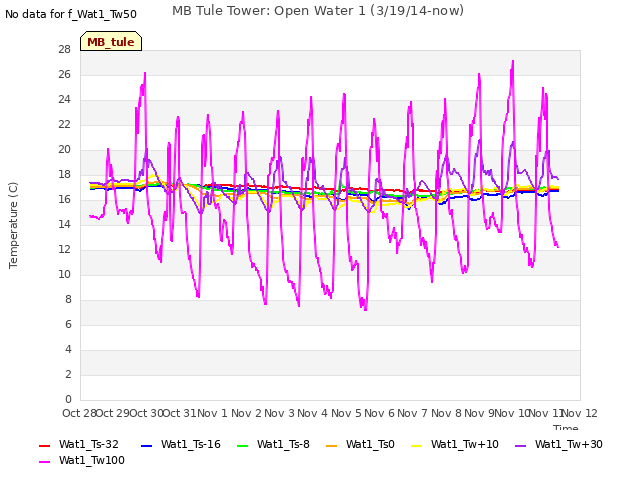Click the Nov 7 x-axis tick label
This screenshot has height=480, width=640.
[x=413, y=413]
